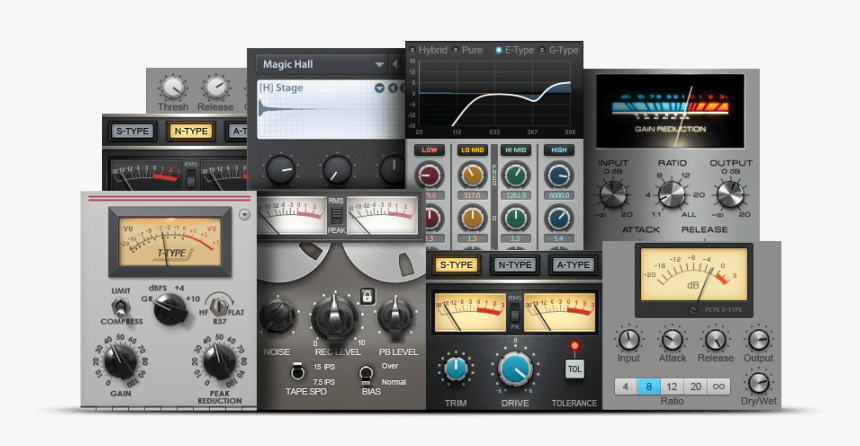The width and height of the screenshot is (860, 446).
Task: Click the Attack knob on U-Type compressor
Action: click(x=672, y=340)
